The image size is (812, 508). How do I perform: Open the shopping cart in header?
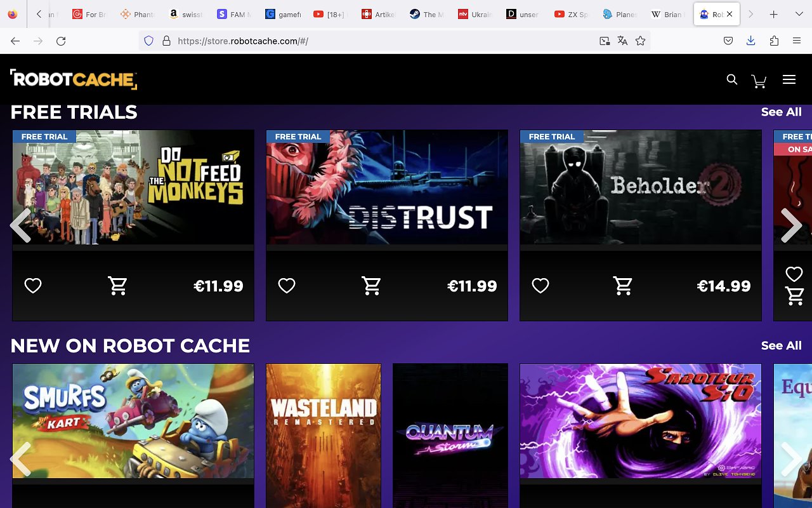[759, 81]
